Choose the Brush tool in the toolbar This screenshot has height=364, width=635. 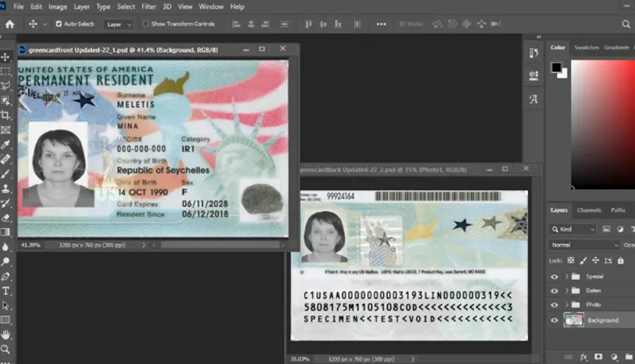click(5, 174)
